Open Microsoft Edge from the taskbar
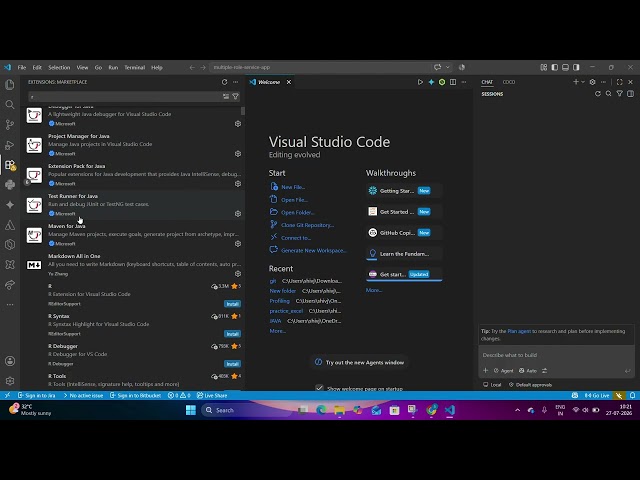Viewport: 640px width, 480px height. click(321, 410)
